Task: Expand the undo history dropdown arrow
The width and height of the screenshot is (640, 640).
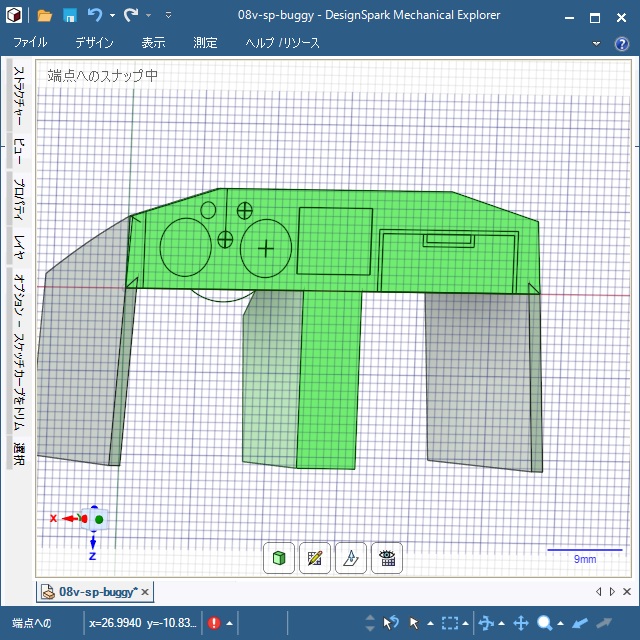Action: coord(111,16)
